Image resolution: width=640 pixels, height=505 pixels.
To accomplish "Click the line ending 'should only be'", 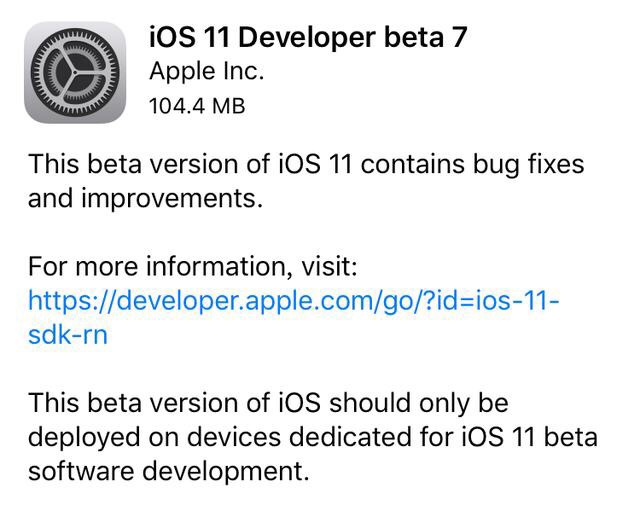I will [268, 403].
